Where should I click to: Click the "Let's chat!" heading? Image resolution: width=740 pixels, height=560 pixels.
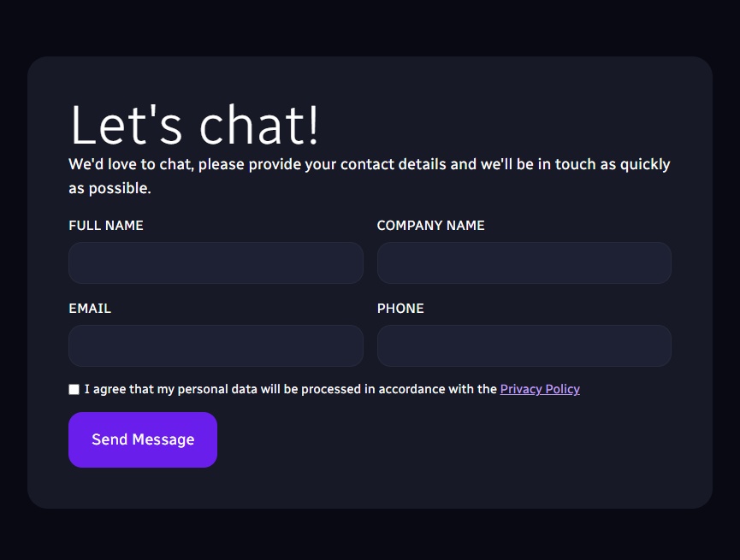pos(195,125)
